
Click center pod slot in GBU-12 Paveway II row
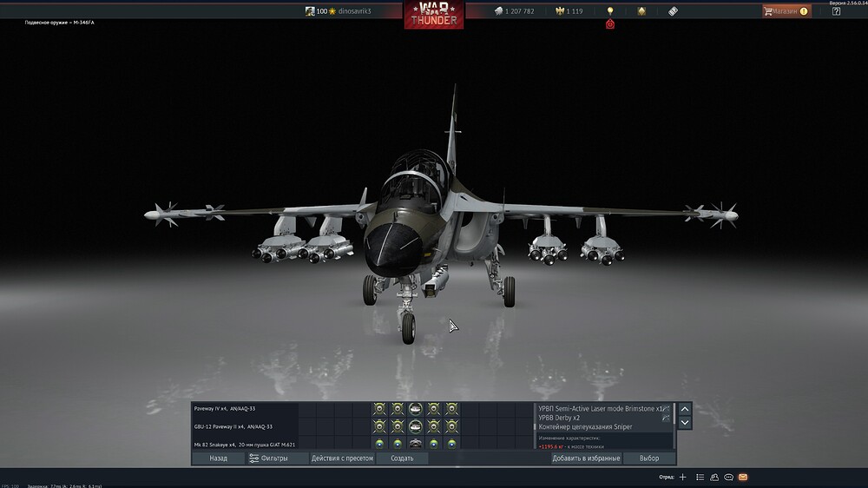point(415,426)
